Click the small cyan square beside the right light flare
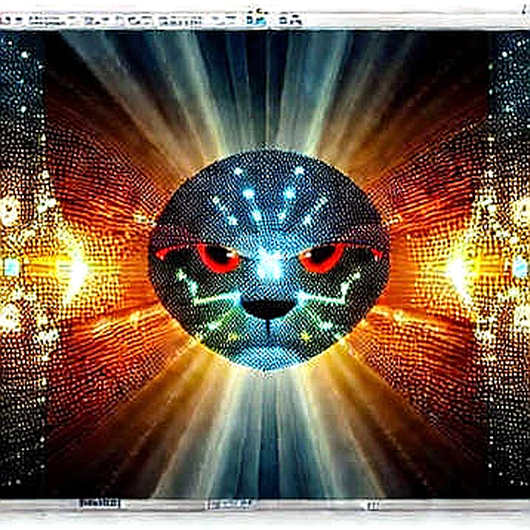 point(520,267)
